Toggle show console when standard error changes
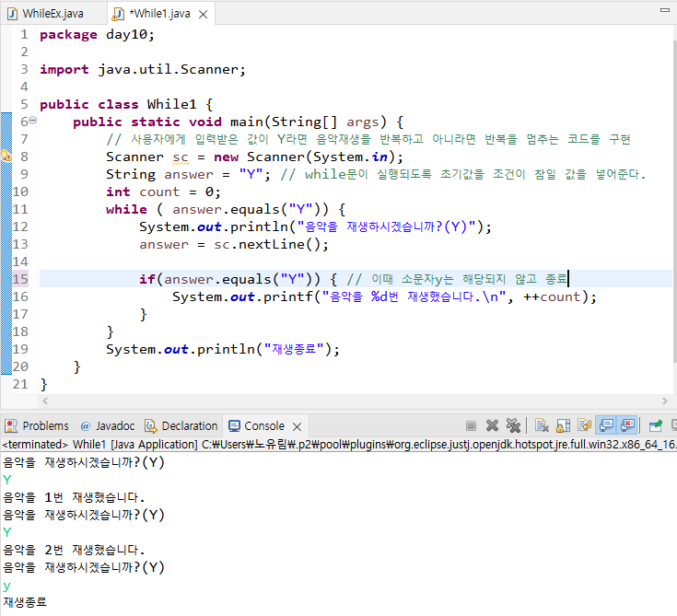The height and width of the screenshot is (616, 677). pyautogui.click(x=627, y=426)
